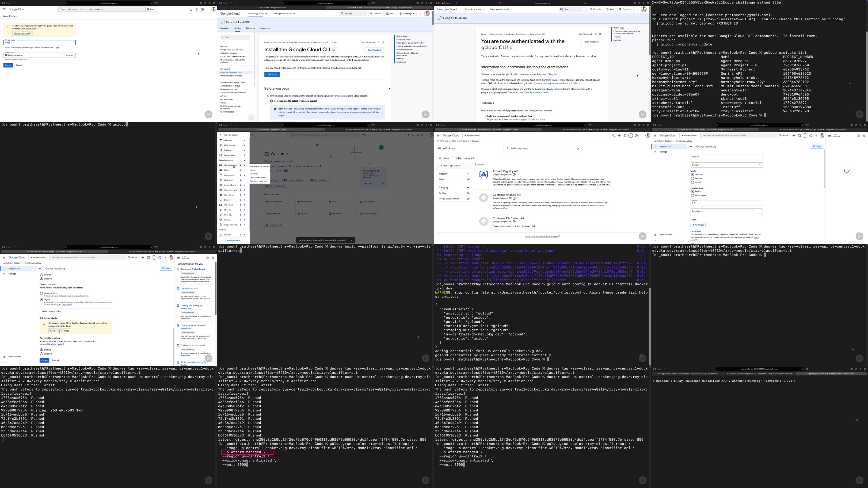Viewport: 868px width, 488px height.
Task: Click the Billing icon in navigation menu
Action: [x=221, y=171]
